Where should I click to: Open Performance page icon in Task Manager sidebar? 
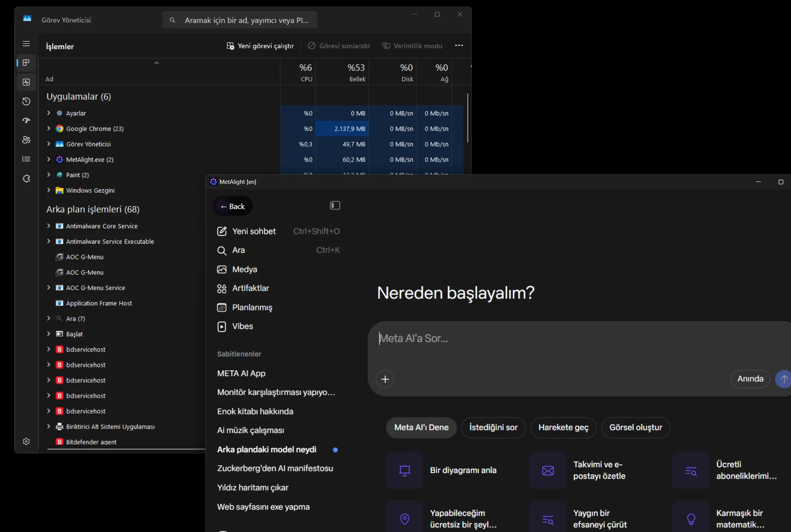tap(26, 82)
